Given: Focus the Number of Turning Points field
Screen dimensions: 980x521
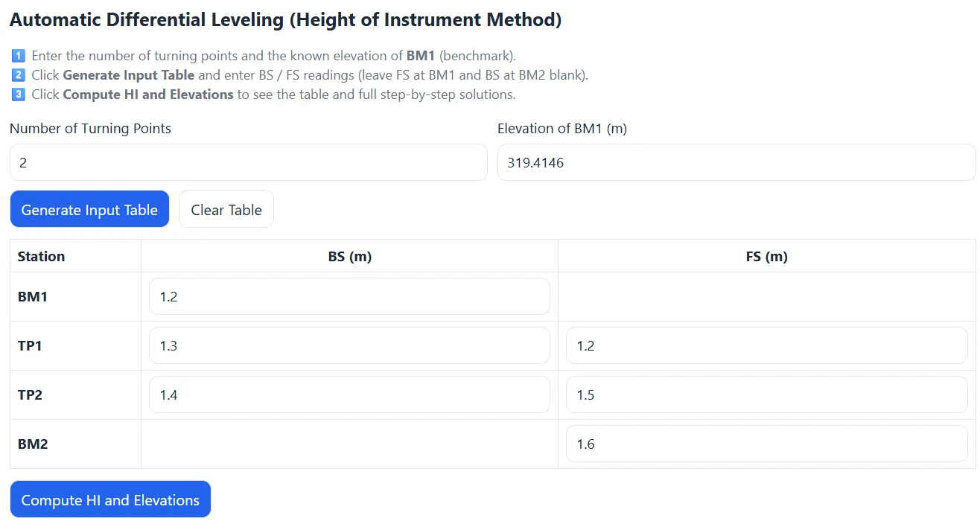Looking at the screenshot, I should coord(248,162).
